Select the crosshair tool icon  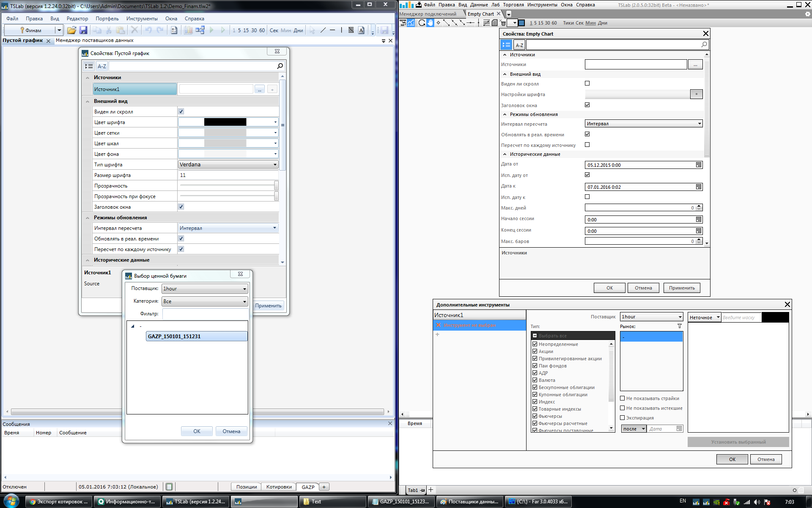point(438,23)
